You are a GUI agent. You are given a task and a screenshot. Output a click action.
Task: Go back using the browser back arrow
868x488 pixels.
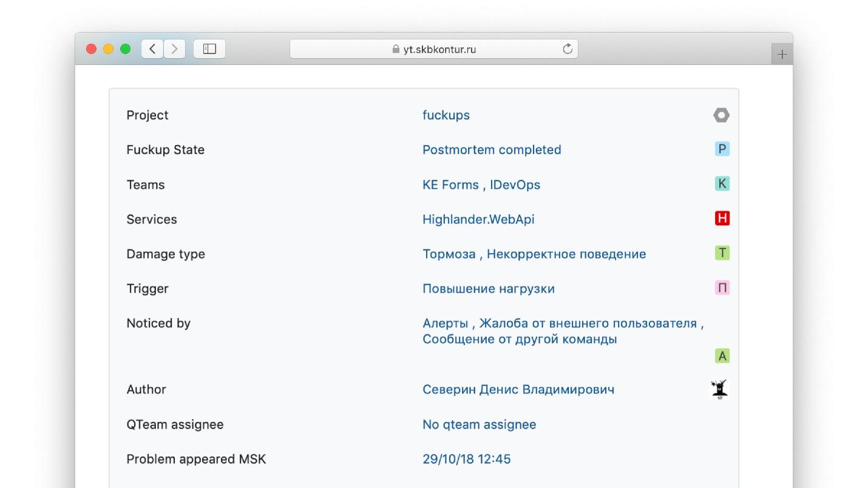[152, 49]
